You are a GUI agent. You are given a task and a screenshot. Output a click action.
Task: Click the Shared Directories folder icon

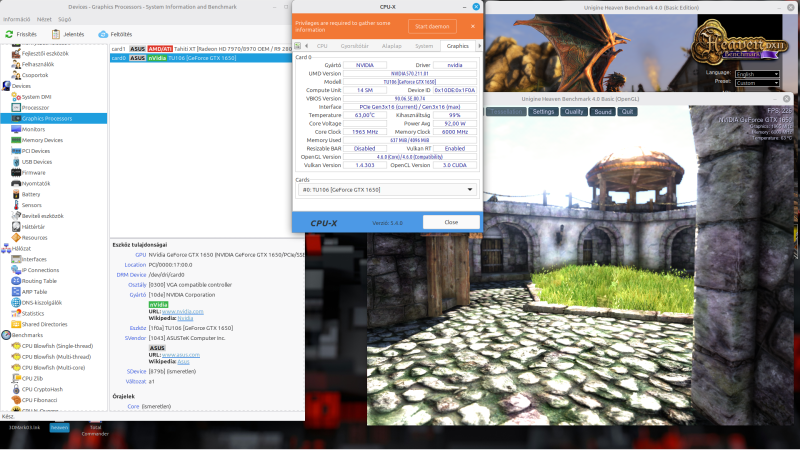[x=16, y=324]
